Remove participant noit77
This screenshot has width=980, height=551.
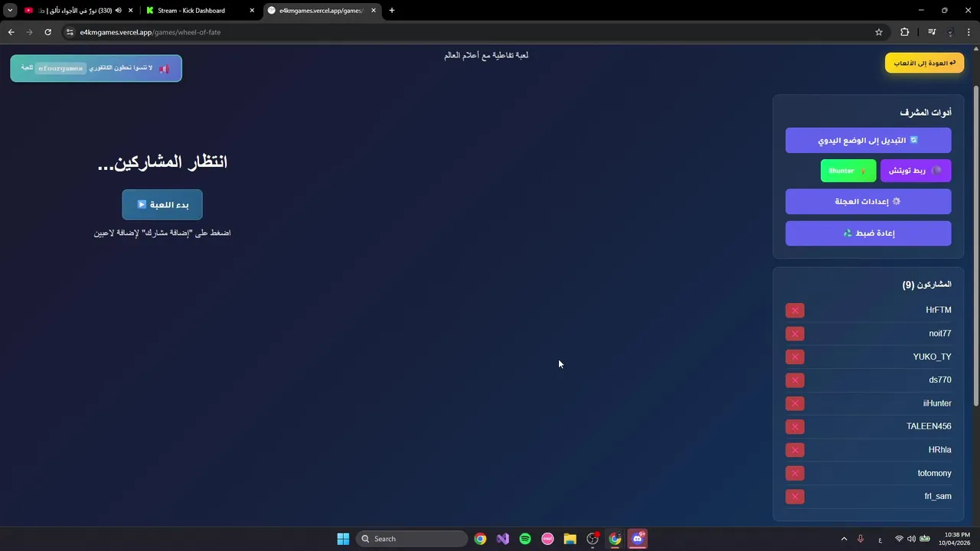click(795, 334)
